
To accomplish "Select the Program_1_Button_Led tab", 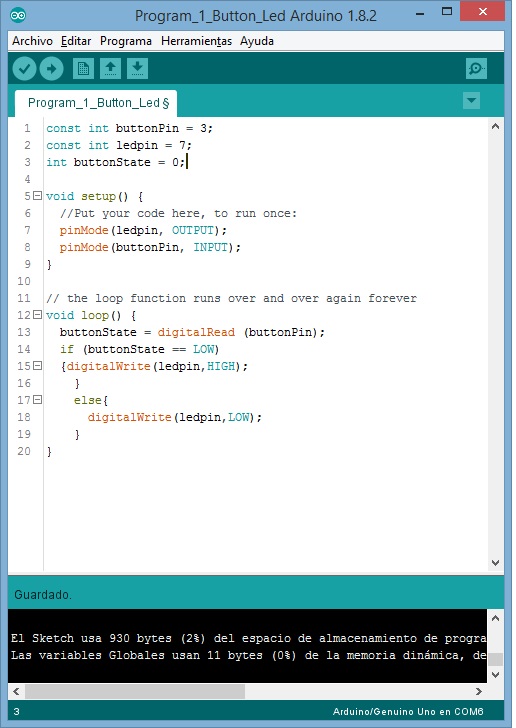I will point(96,103).
